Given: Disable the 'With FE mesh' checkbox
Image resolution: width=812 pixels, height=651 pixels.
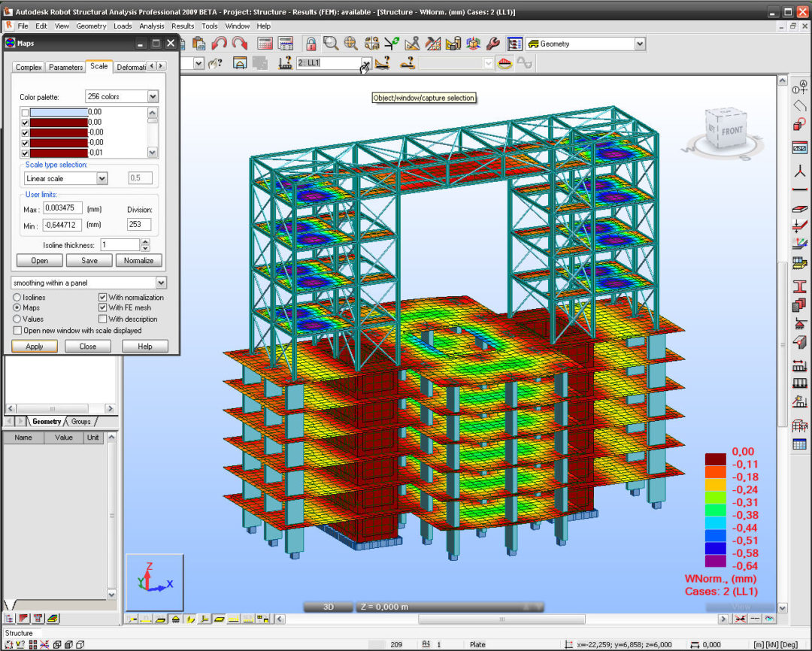Looking at the screenshot, I should point(103,307).
